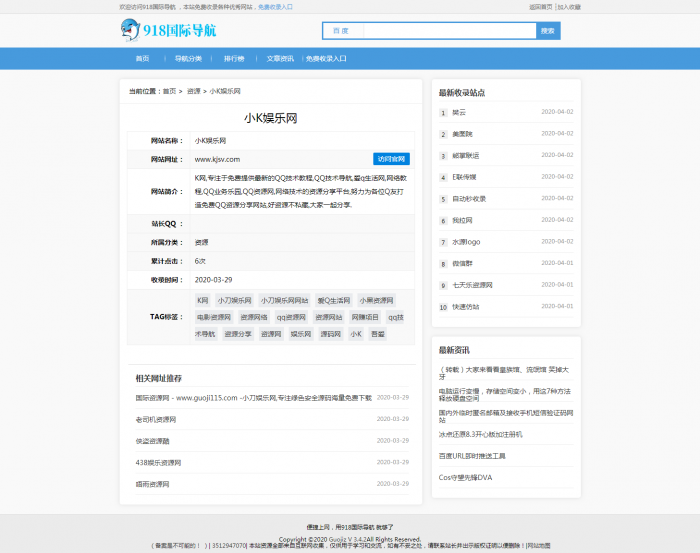Open the 首页 navigation menu item
Image resolution: width=700 pixels, height=553 pixels.
142,59
